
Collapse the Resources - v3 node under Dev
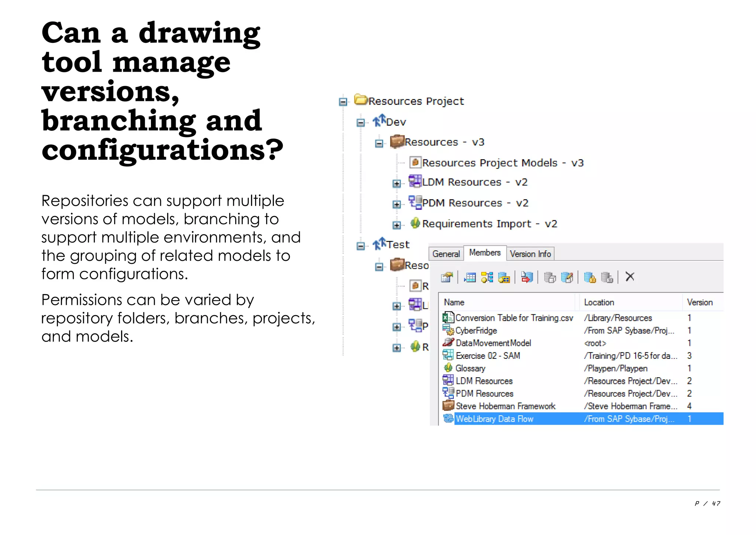pyautogui.click(x=379, y=143)
